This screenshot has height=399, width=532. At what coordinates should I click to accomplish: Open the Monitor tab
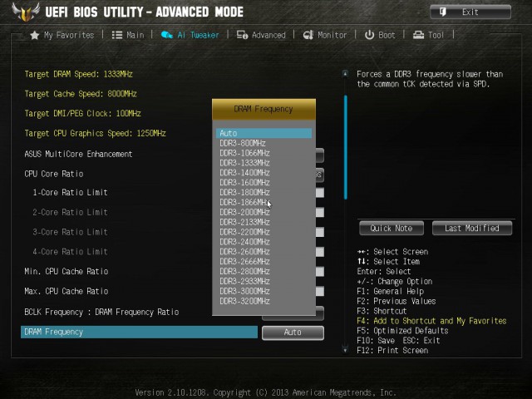click(325, 35)
